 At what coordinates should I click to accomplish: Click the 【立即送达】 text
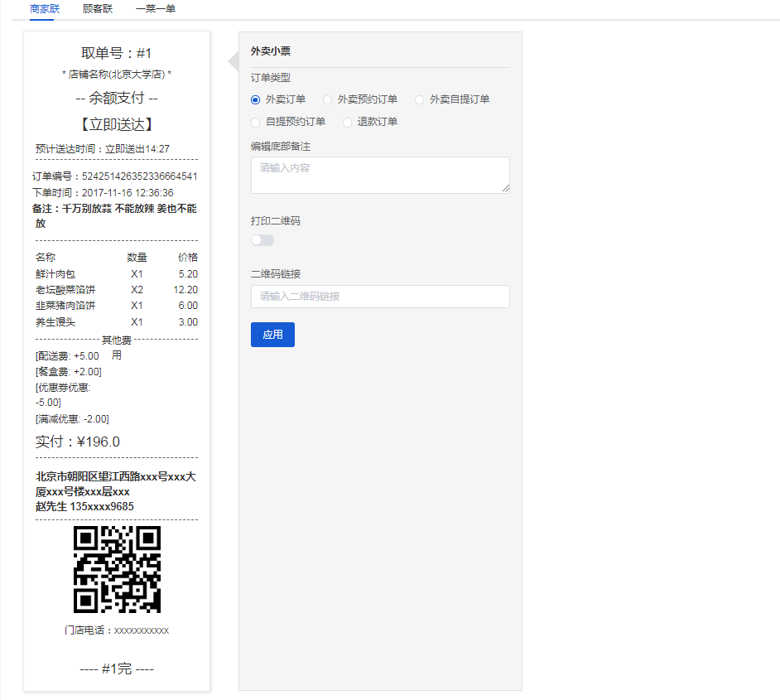(x=117, y=124)
